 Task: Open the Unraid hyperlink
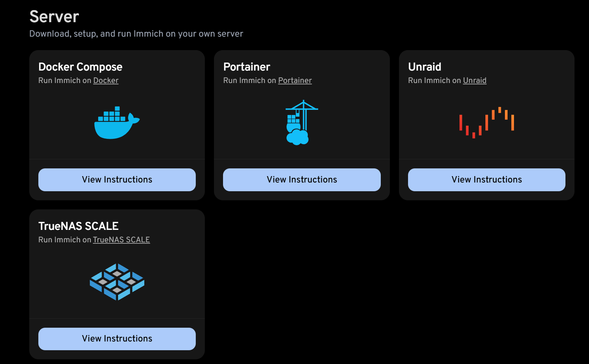[x=475, y=80]
